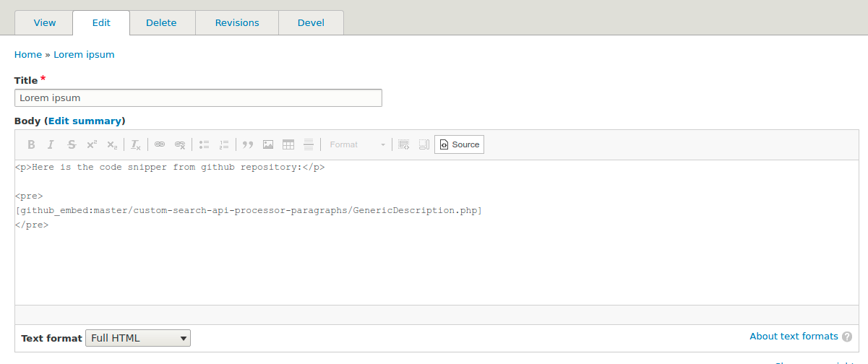Open the Delete tab
The width and height of the screenshot is (868, 364).
(x=161, y=22)
